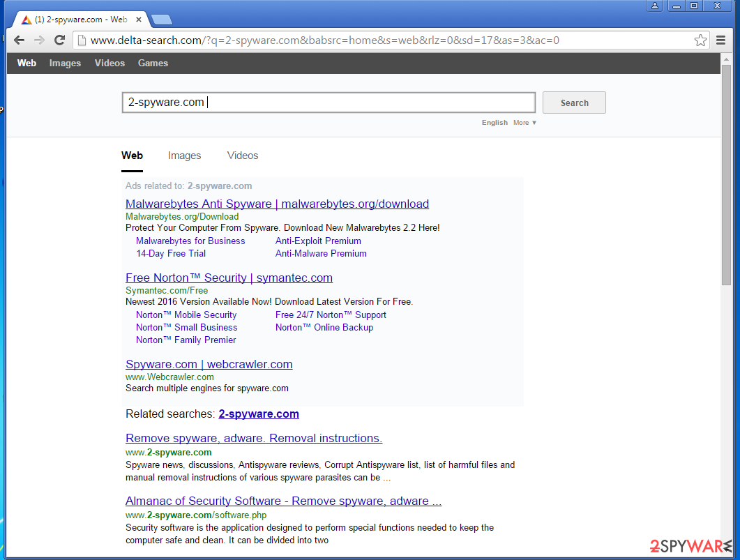Click the search query input field

coord(329,103)
